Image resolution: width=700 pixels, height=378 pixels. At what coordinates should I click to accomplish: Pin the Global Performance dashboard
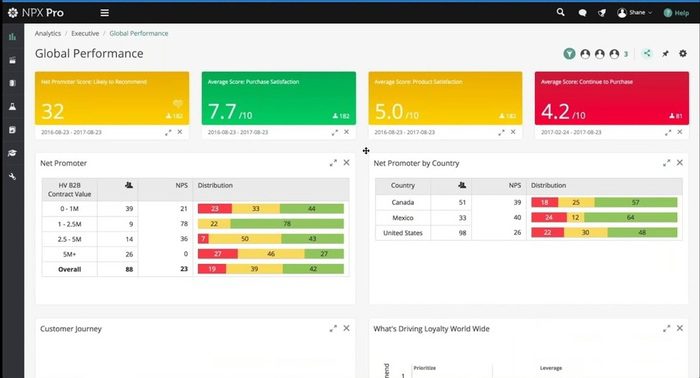coord(665,54)
